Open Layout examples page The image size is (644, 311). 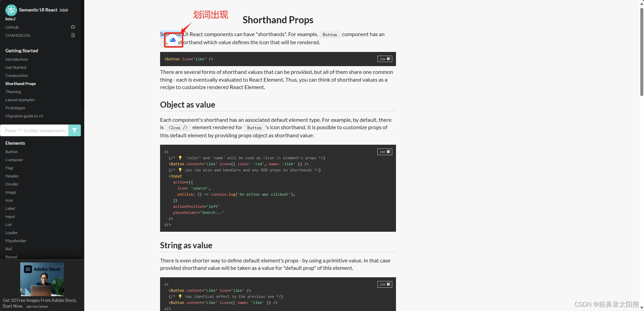(x=20, y=100)
